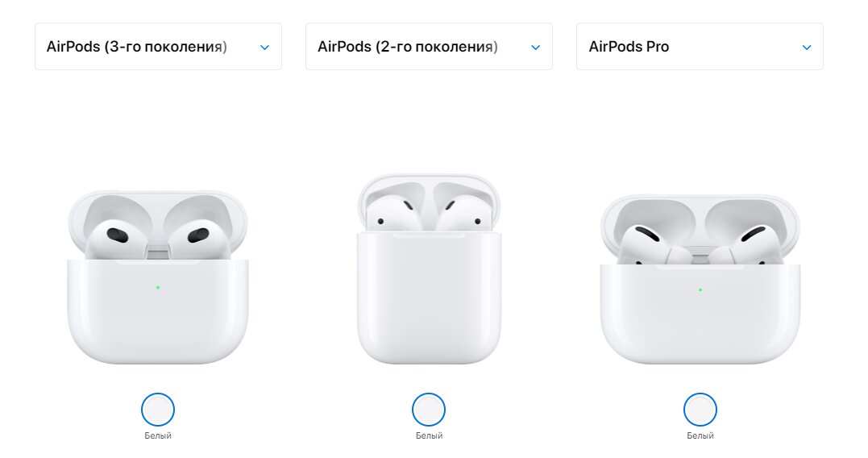
Task: Click the Белый label under AirPods Pro
Action: tap(700, 436)
